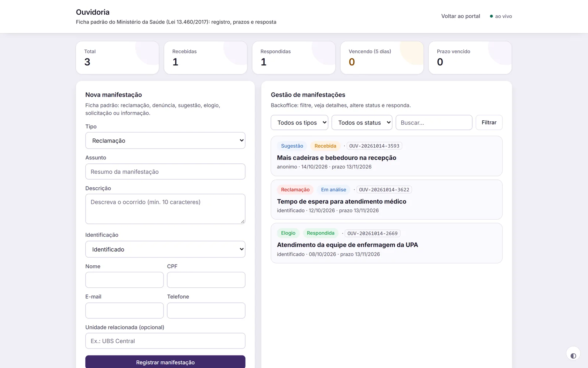Image resolution: width=588 pixels, height=368 pixels.
Task: Click the Respondida status badge
Action: 320,233
